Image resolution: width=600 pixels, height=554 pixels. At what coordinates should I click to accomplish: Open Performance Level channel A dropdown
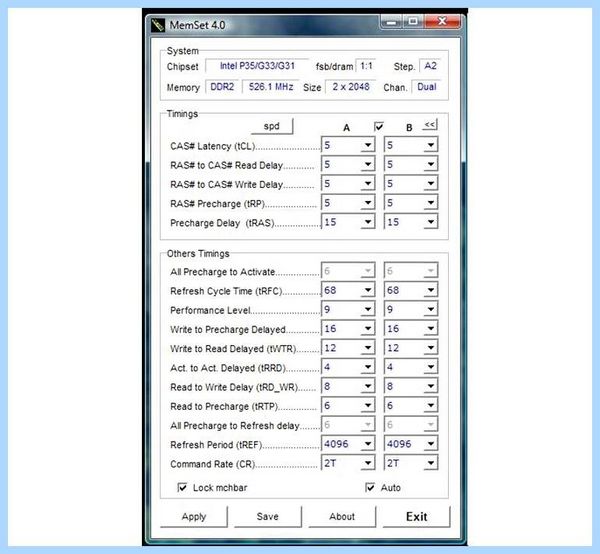pyautogui.click(x=348, y=309)
